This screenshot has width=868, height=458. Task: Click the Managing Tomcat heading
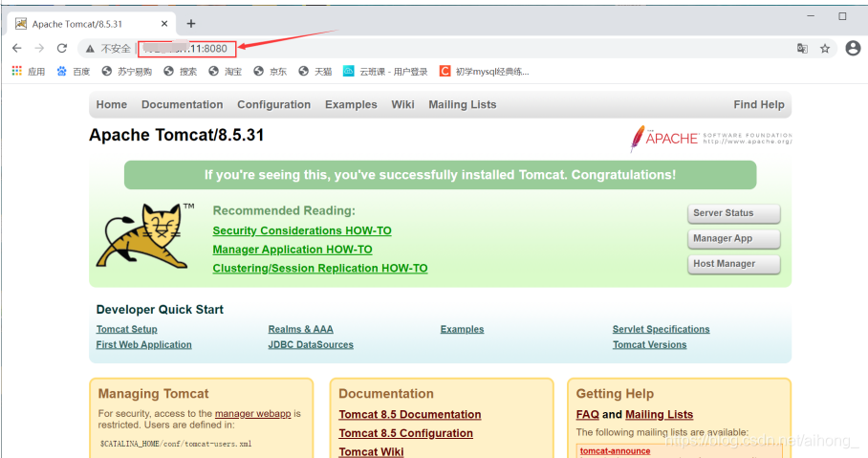(153, 394)
